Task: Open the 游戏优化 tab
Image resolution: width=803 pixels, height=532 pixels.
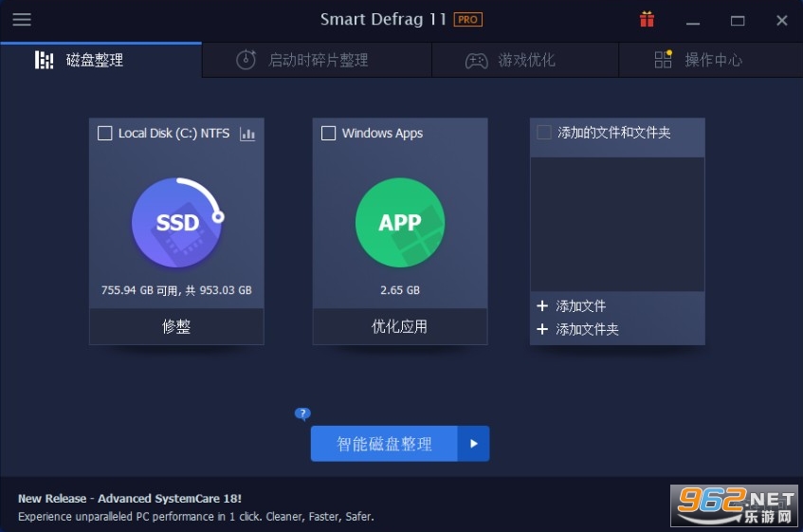Action: click(x=525, y=60)
